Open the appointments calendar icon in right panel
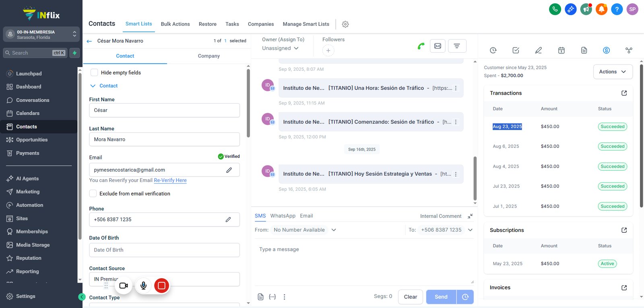This screenshot has width=644, height=308. point(561,50)
